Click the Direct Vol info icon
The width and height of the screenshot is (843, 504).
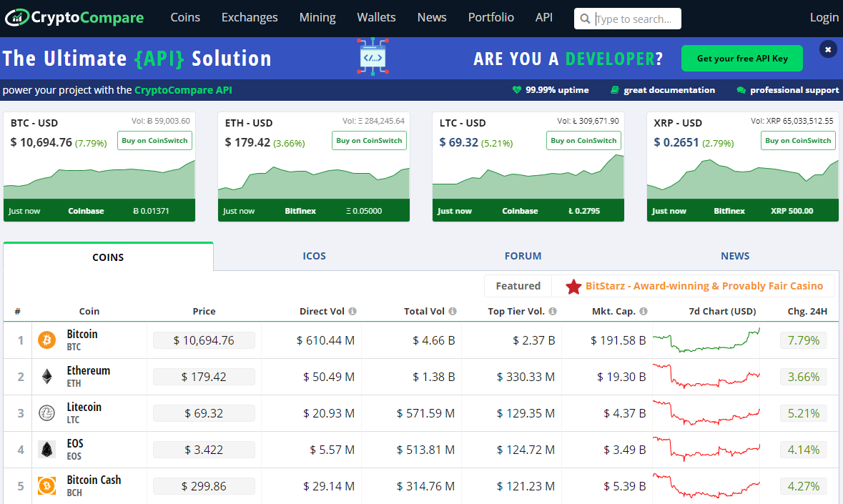353,312
